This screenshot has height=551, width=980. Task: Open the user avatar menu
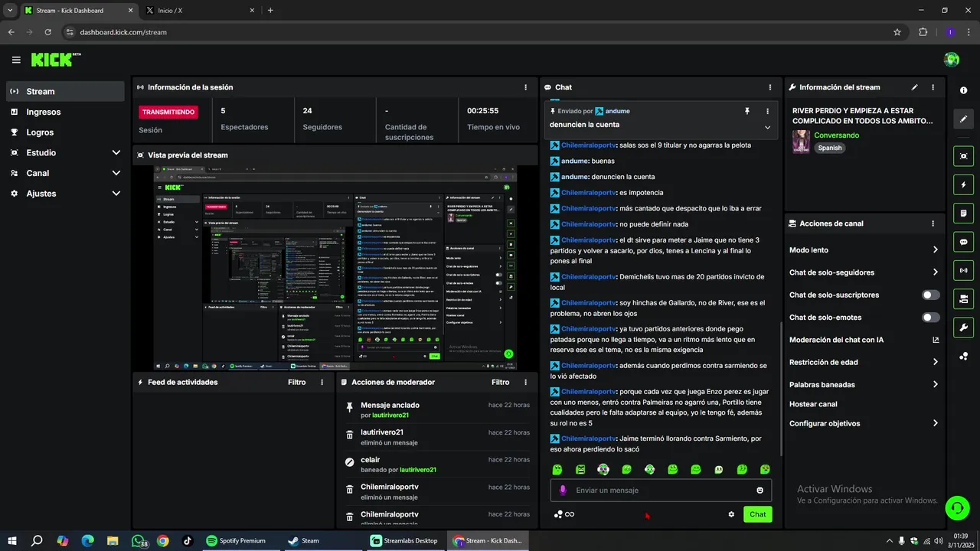952,60
